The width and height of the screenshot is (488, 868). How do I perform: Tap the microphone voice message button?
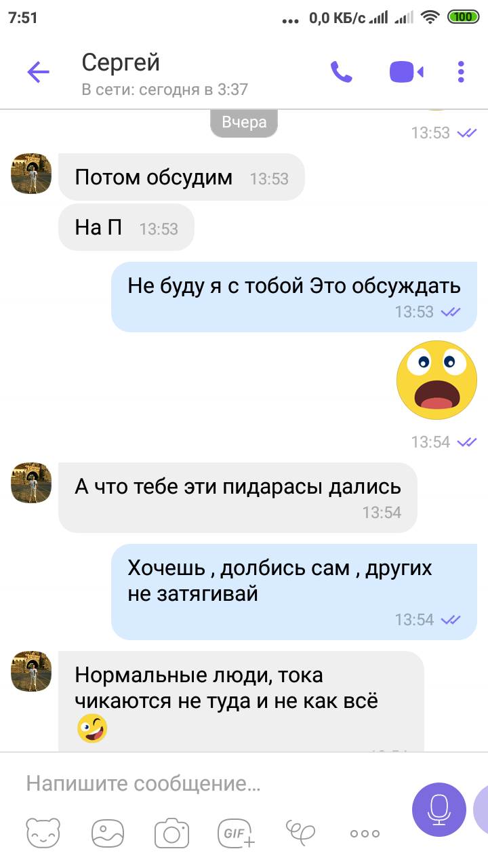439,809
